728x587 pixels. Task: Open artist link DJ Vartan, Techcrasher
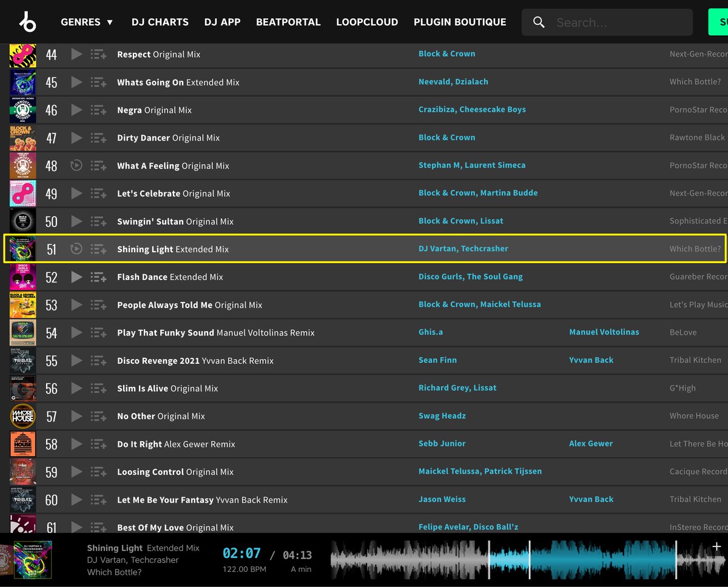pyautogui.click(x=463, y=249)
